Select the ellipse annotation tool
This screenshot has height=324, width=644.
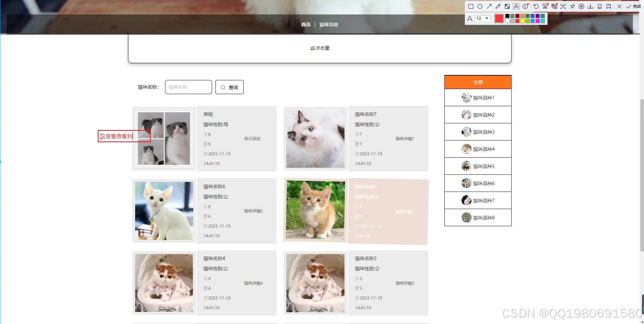tap(480, 6)
